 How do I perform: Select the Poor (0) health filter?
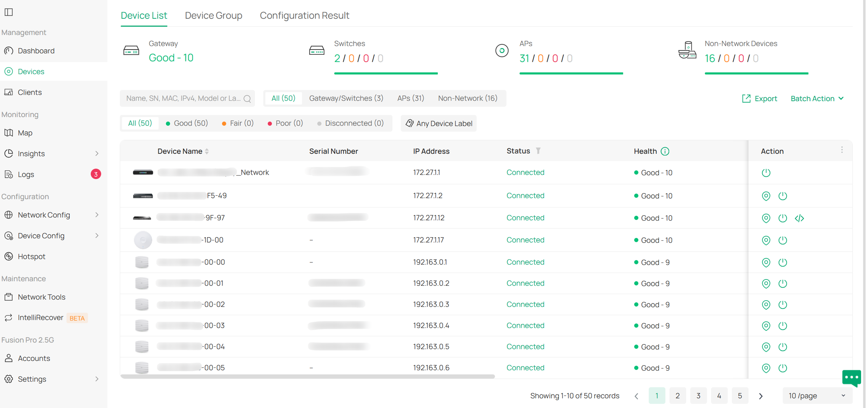(x=285, y=123)
